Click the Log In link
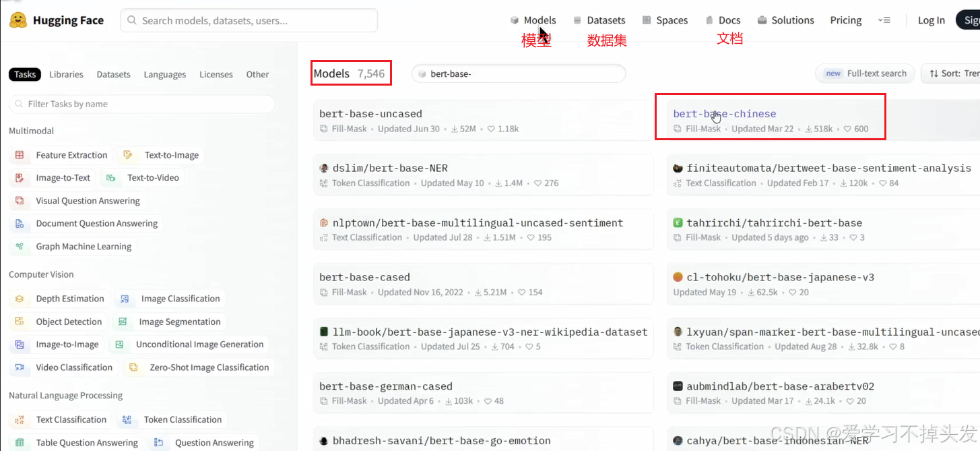The height and width of the screenshot is (451, 980). 932,20
